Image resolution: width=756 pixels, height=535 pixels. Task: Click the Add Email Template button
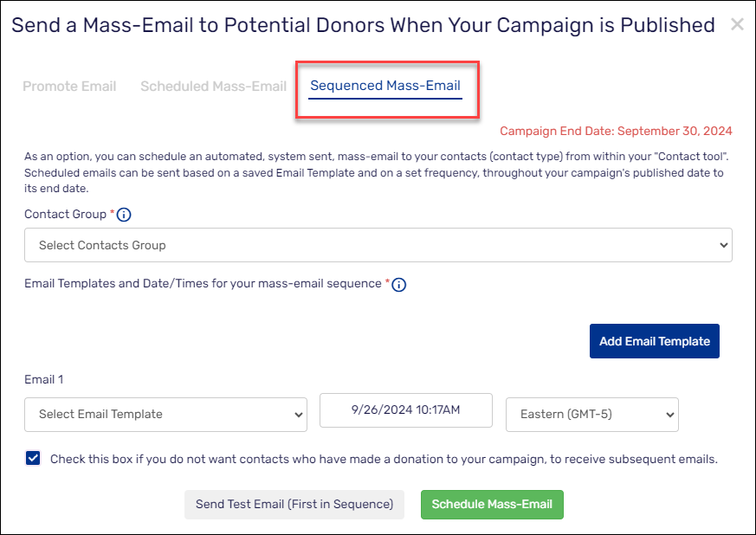[x=654, y=341]
